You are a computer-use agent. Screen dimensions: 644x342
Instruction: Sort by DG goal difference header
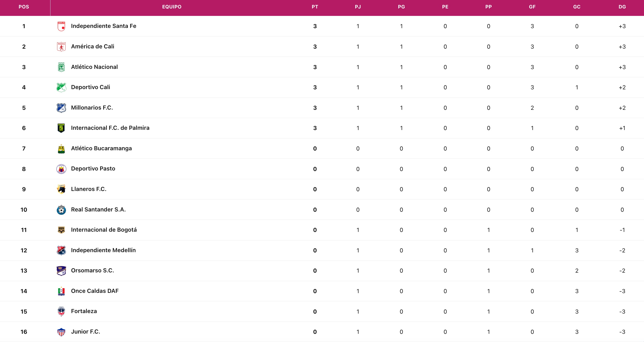click(x=622, y=7)
